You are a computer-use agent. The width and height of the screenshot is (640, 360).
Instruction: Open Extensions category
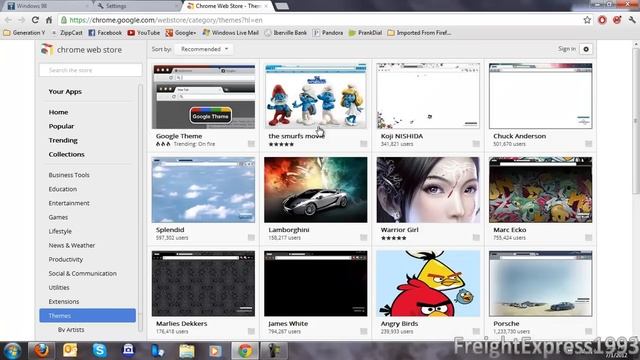tap(64, 302)
